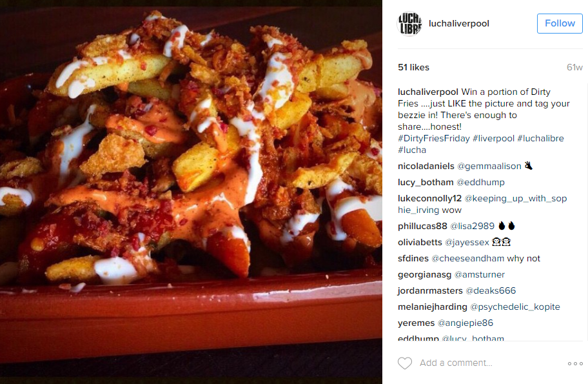Open the @gemmaalison mention

coord(489,166)
